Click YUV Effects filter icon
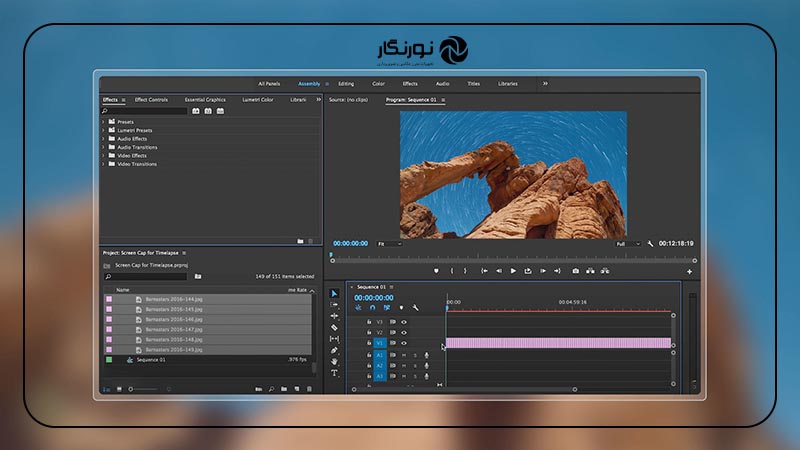The width and height of the screenshot is (800, 450). (220, 111)
